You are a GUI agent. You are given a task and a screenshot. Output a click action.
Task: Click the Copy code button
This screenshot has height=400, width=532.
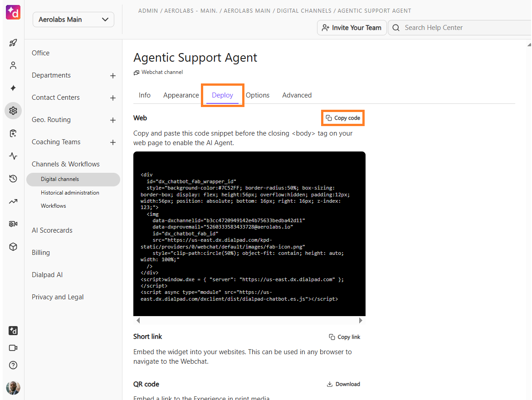343,118
